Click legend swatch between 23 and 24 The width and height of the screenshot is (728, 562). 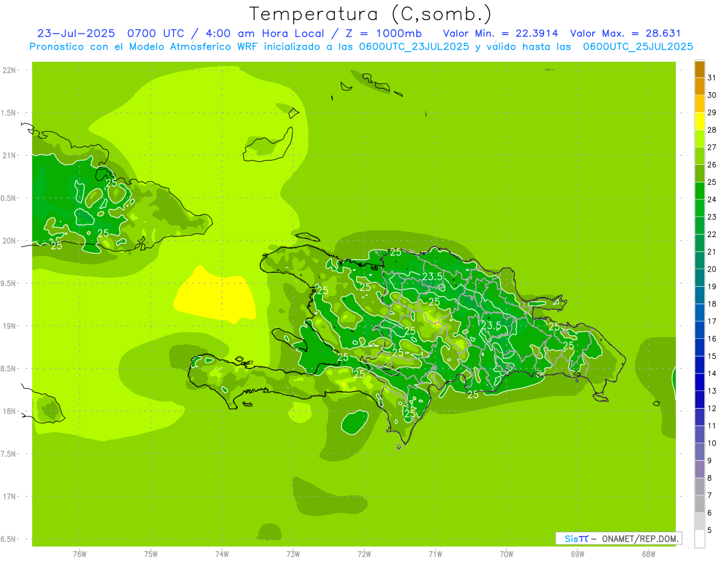[x=699, y=208]
